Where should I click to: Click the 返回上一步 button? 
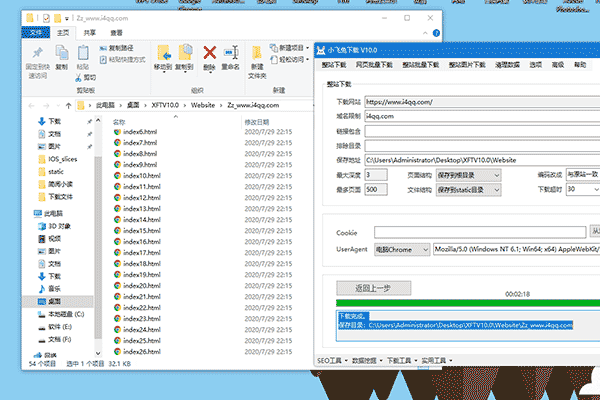coord(373,288)
